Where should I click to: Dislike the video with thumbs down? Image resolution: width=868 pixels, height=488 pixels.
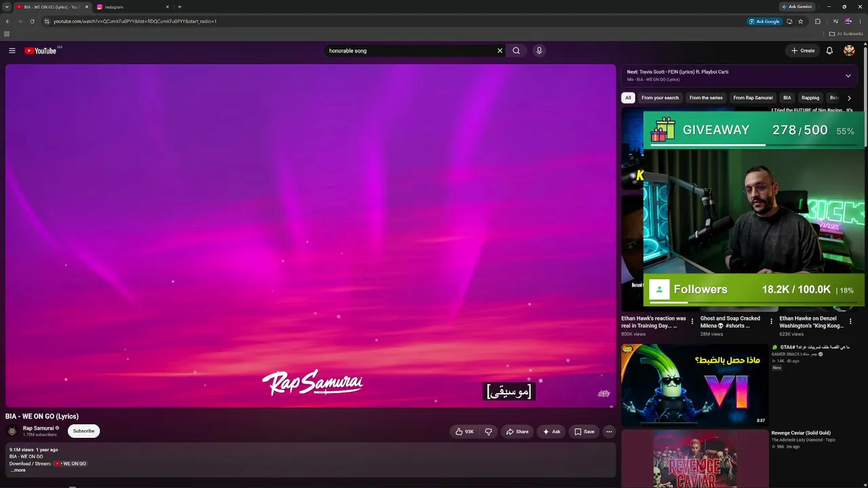tap(488, 432)
